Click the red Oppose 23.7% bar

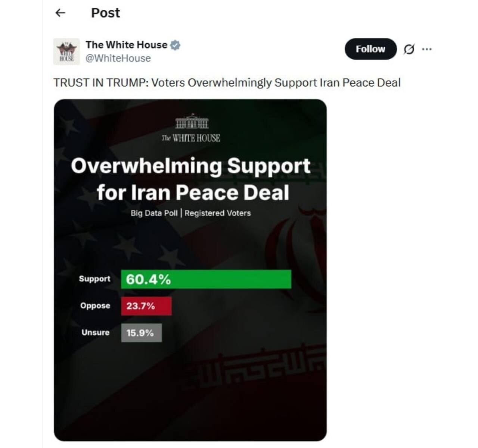(x=146, y=306)
